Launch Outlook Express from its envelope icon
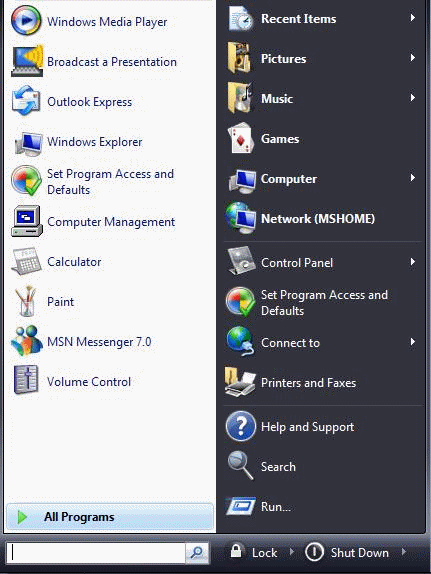 [26, 100]
